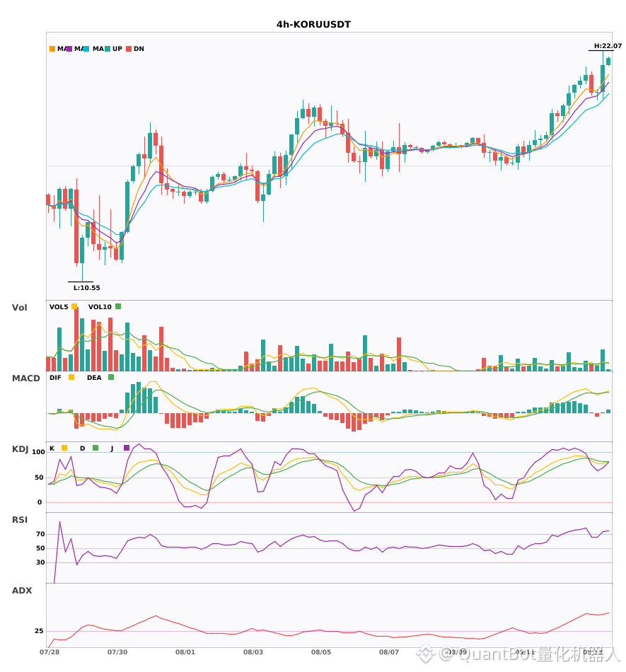Select the UP legend text
The height and width of the screenshot is (672, 626).
pyautogui.click(x=117, y=49)
